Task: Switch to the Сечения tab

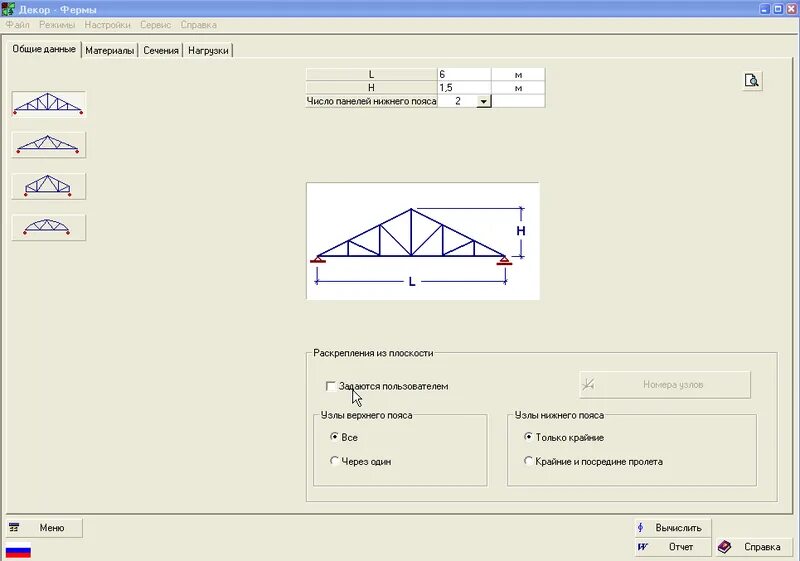Action: (x=161, y=50)
